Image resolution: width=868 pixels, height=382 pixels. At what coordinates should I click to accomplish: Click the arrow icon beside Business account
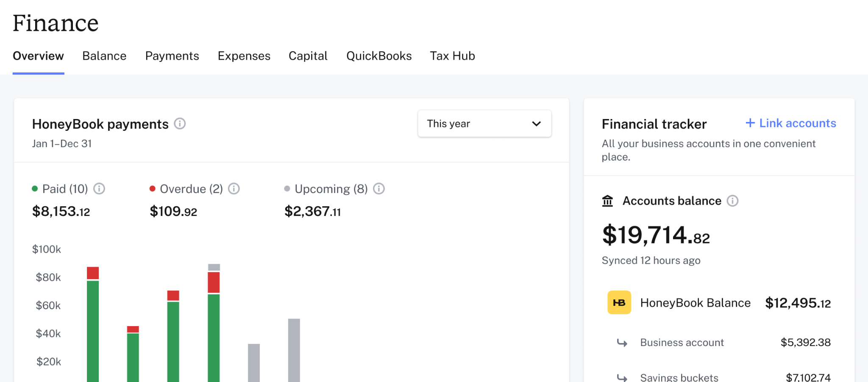pyautogui.click(x=622, y=343)
